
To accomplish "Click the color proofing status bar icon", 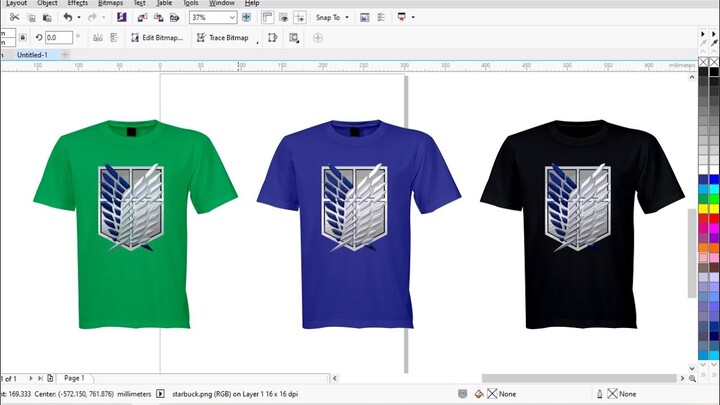I will [x=462, y=394].
